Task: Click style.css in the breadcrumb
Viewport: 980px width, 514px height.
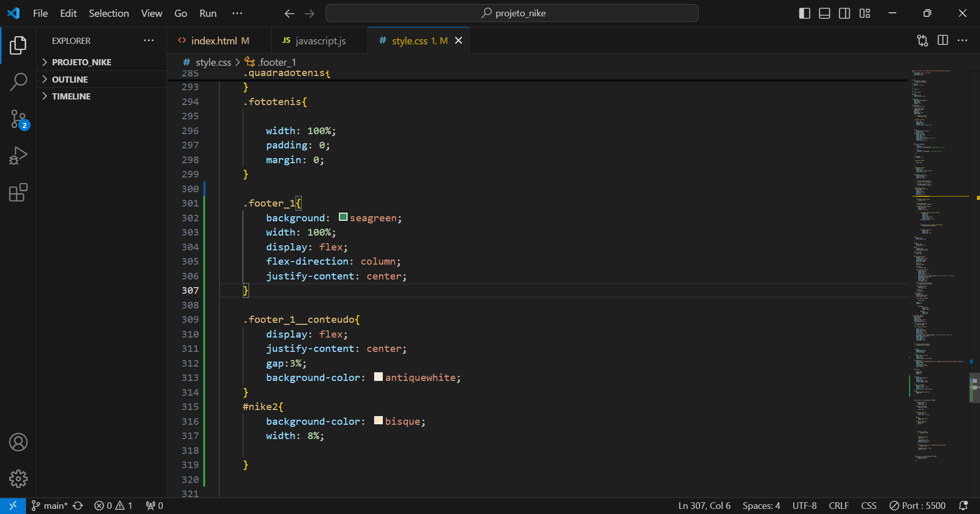Action: (213, 62)
